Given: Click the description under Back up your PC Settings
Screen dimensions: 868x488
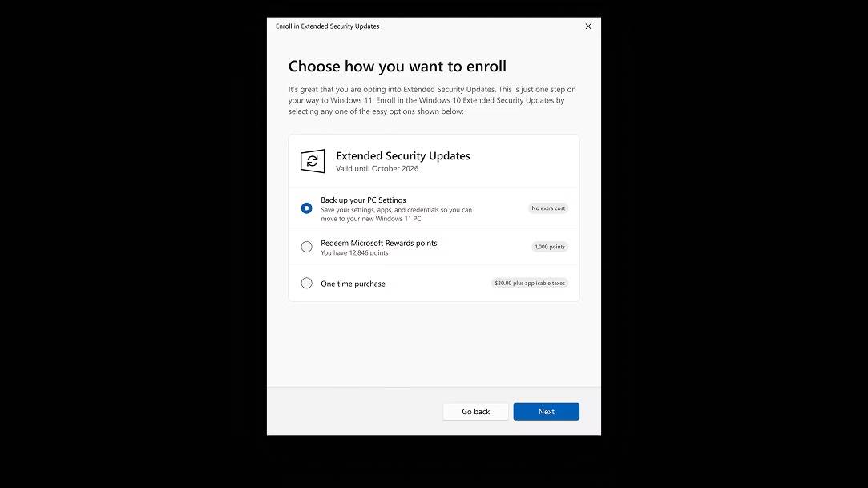Looking at the screenshot, I should (397, 214).
